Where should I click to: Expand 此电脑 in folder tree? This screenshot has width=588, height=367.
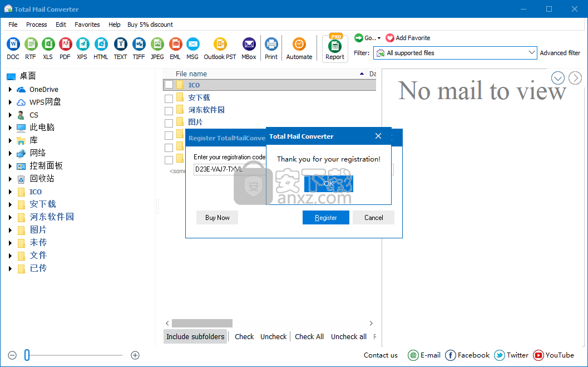click(x=10, y=128)
